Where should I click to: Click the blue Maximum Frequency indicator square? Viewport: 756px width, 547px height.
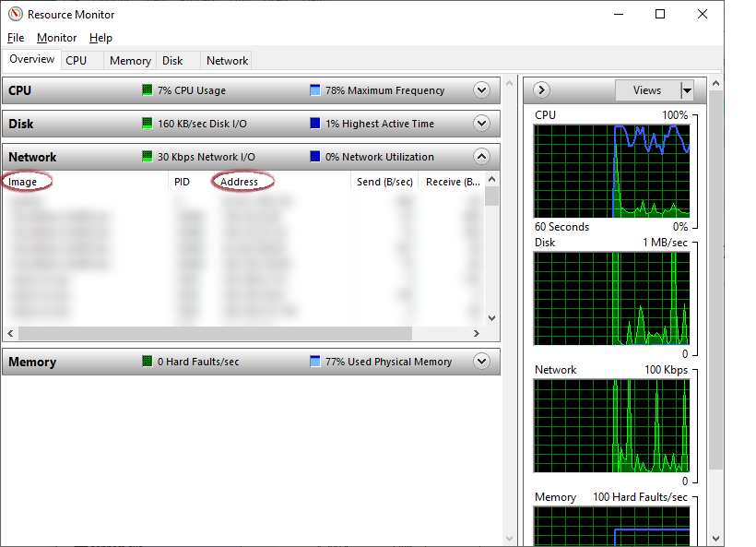[314, 89]
